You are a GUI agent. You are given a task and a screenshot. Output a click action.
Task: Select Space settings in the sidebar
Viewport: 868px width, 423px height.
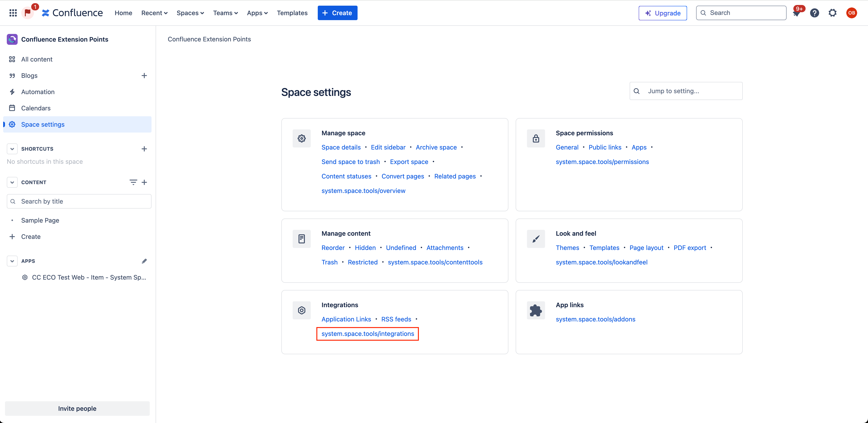point(77,124)
